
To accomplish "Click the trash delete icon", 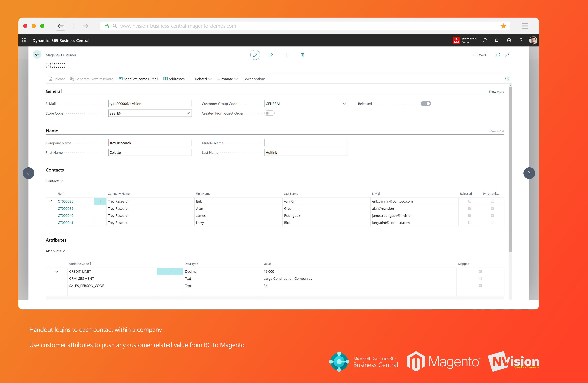I will [x=302, y=55].
